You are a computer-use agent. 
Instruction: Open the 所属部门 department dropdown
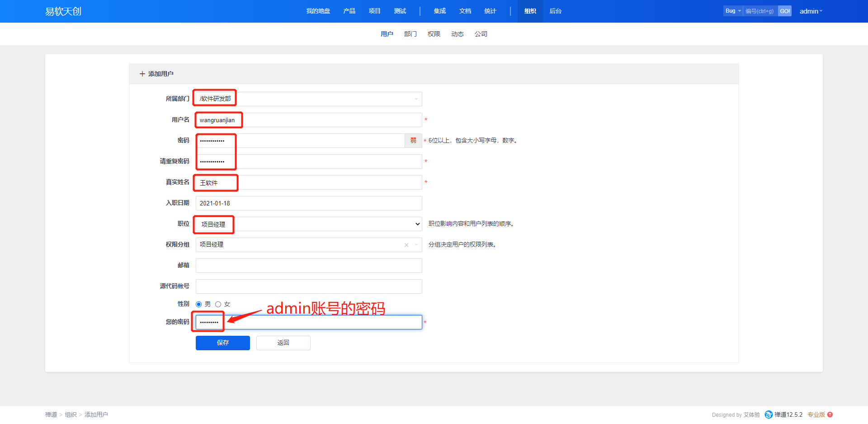[x=416, y=99]
